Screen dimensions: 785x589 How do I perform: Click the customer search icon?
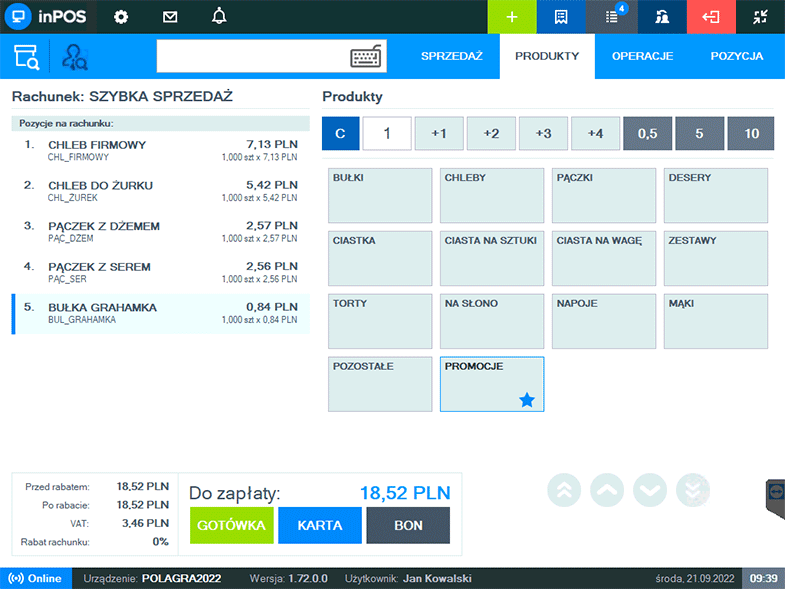click(x=75, y=57)
